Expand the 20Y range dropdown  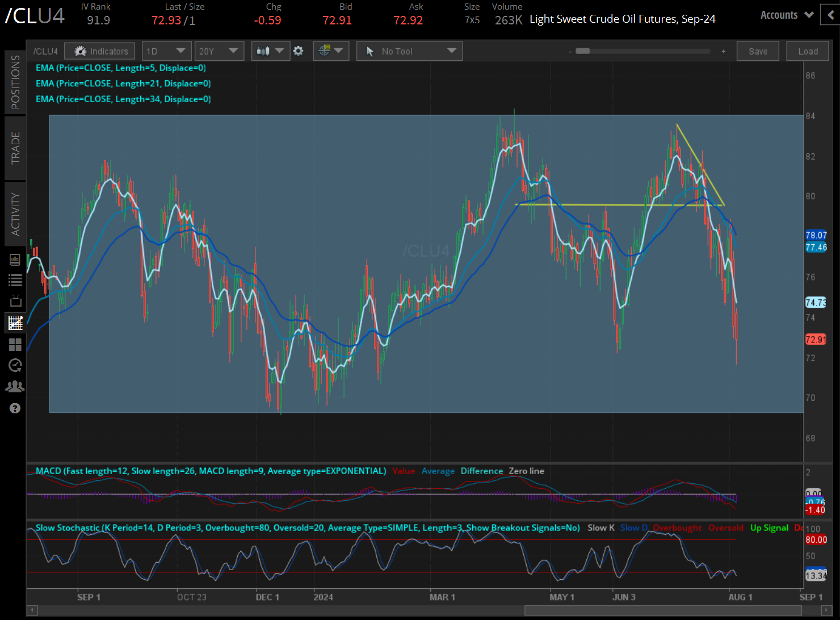tap(219, 51)
